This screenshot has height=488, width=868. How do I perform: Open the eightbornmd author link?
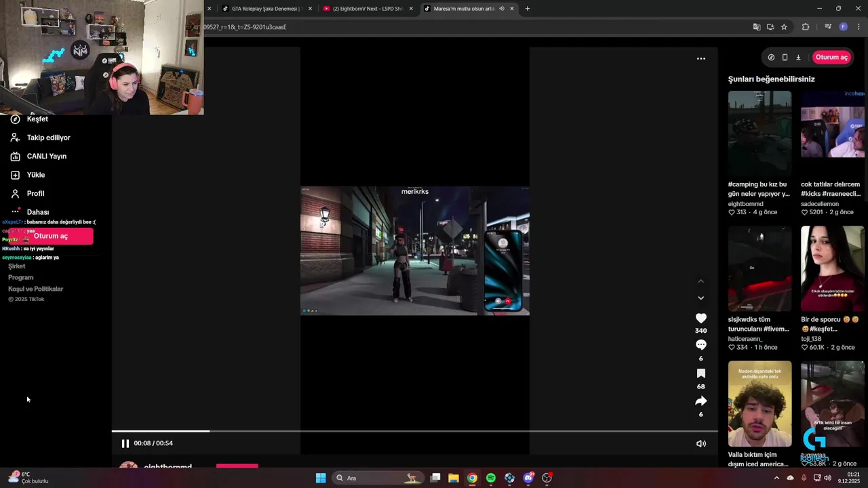tap(745, 203)
